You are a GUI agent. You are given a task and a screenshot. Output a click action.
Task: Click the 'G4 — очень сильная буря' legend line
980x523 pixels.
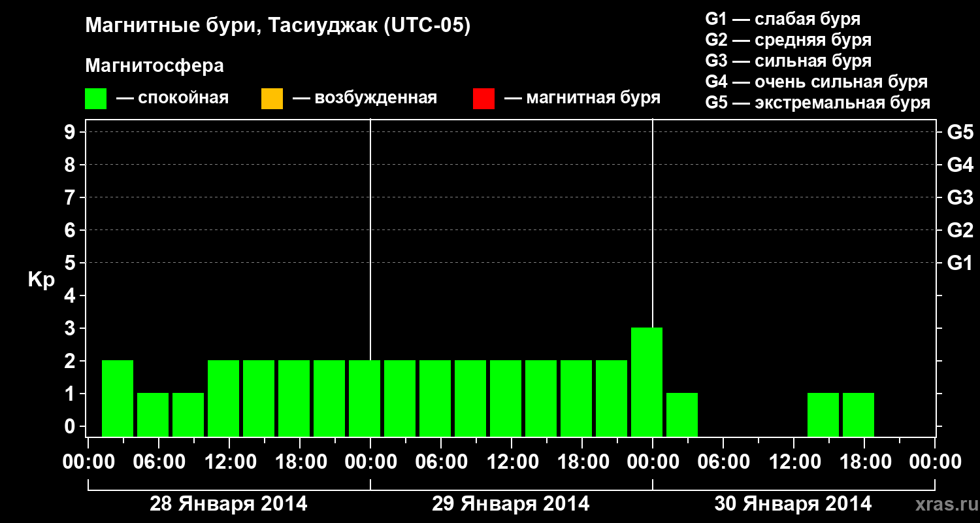click(817, 82)
